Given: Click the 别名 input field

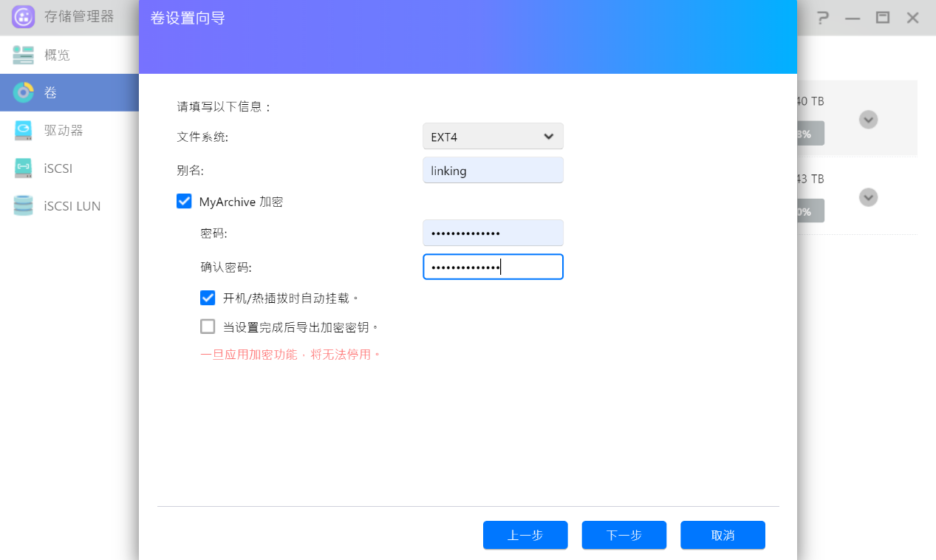Looking at the screenshot, I should (493, 171).
